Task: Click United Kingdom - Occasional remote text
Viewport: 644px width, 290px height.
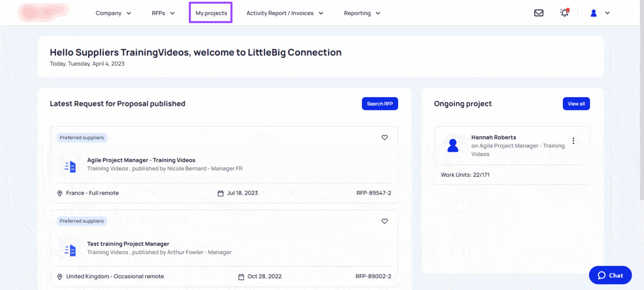Action: pos(115,277)
